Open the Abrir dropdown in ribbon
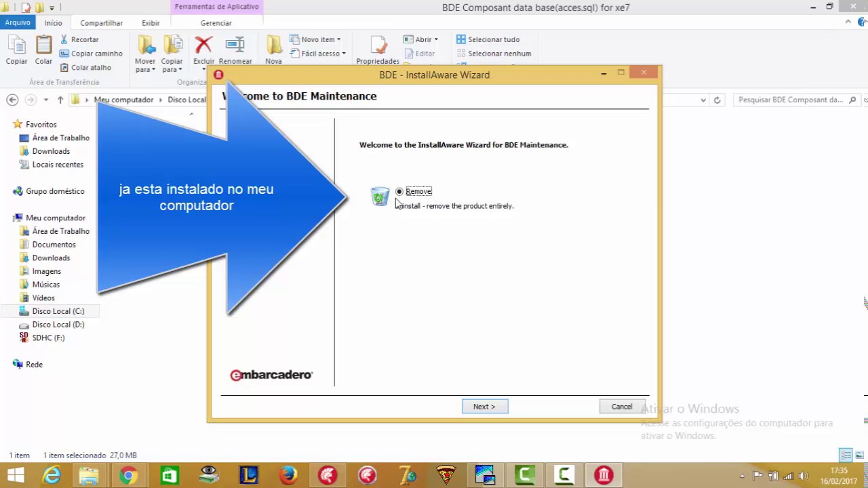The image size is (868, 488). [x=421, y=39]
